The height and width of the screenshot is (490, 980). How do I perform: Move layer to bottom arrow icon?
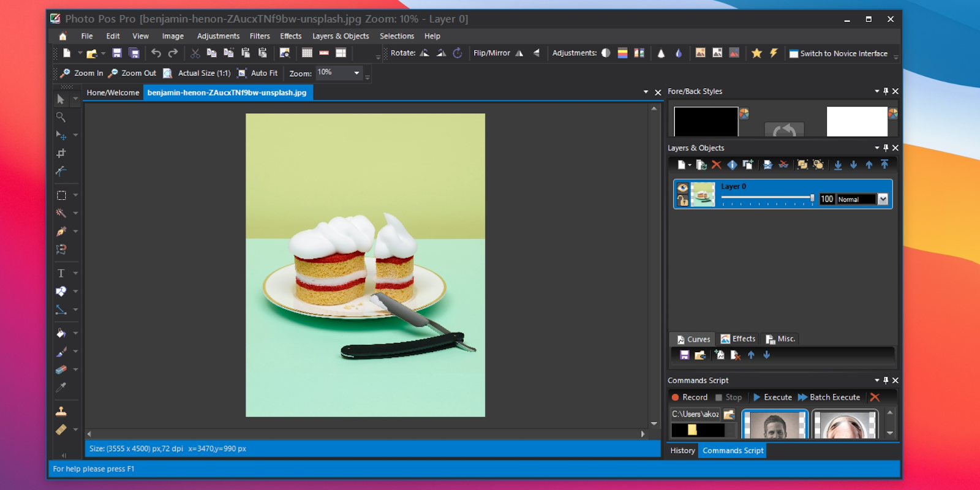pyautogui.click(x=838, y=165)
